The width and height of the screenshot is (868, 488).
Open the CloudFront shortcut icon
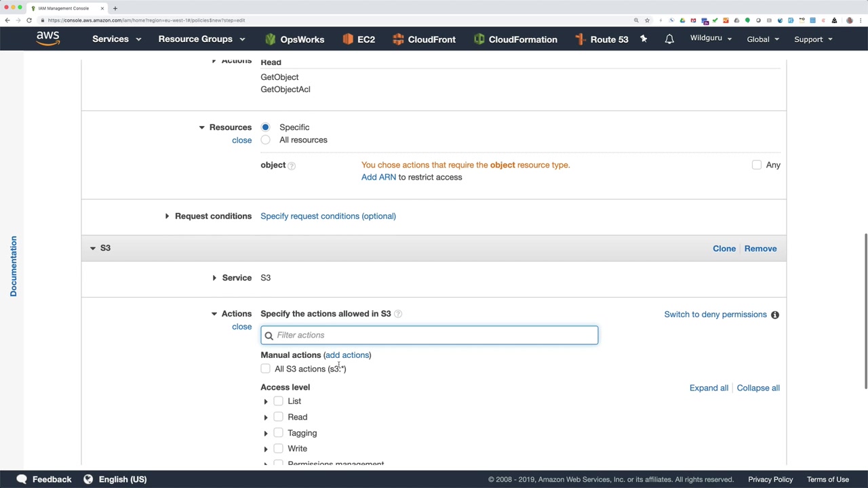[x=398, y=39]
